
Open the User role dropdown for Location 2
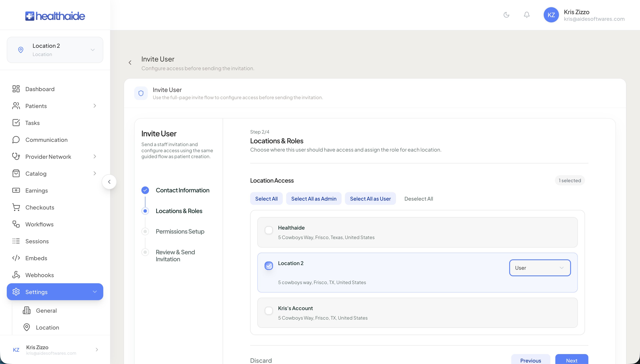click(x=540, y=268)
